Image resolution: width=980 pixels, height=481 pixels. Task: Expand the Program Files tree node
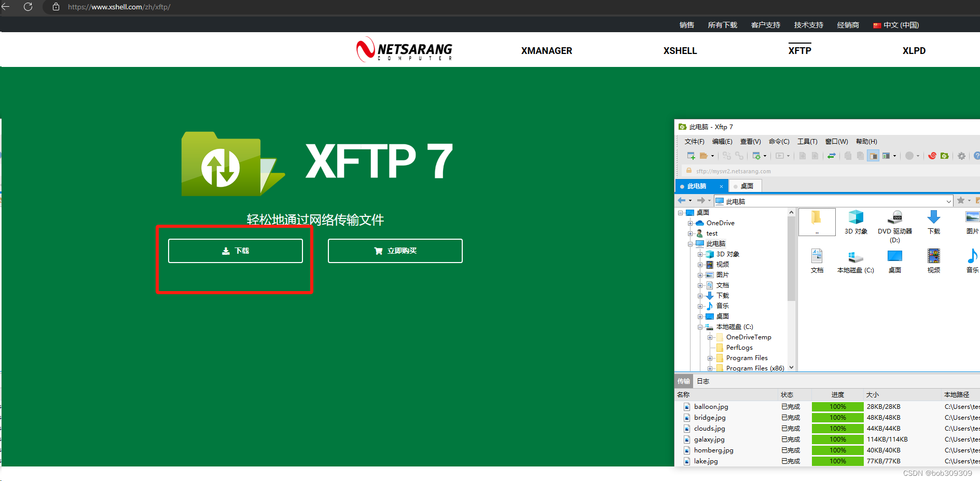(x=710, y=358)
